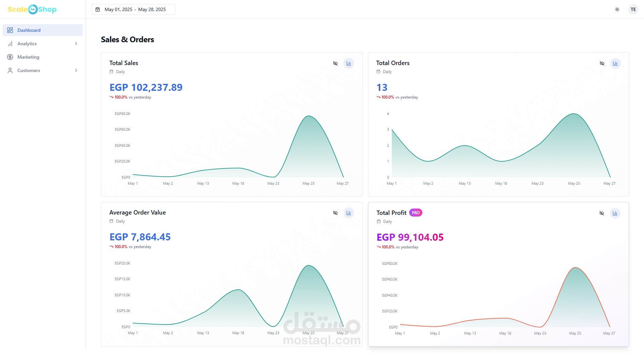
Task: Hide the Total Sales card values
Action: 335,63
